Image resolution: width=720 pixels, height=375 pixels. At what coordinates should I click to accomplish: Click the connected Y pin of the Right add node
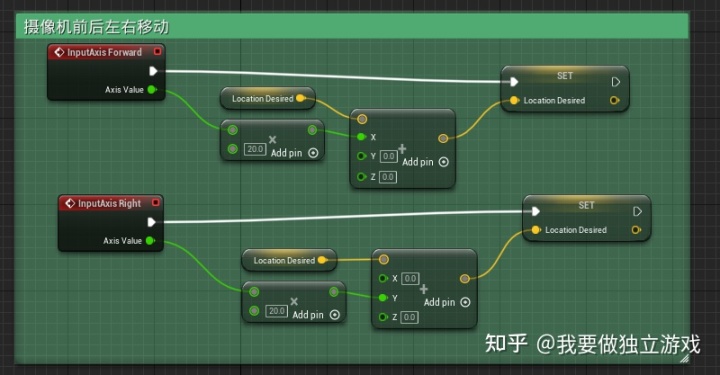(383, 297)
